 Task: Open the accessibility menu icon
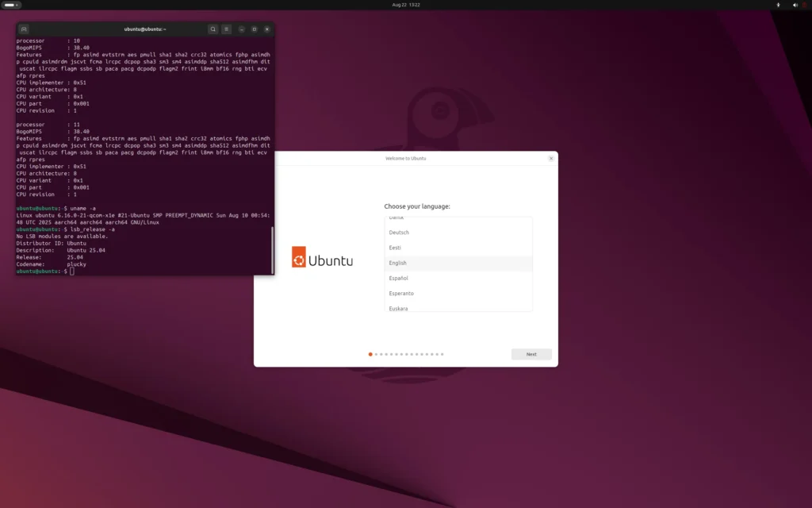pyautogui.click(x=778, y=5)
